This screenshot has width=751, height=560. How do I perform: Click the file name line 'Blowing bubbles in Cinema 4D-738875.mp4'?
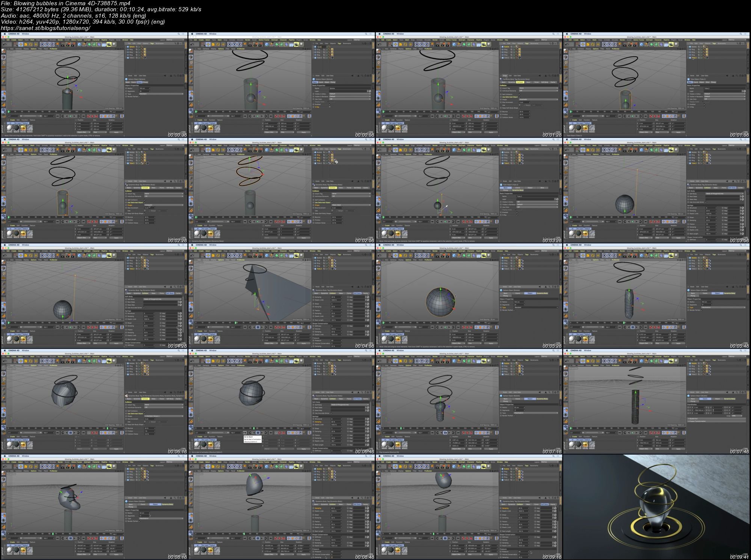coord(66,3)
